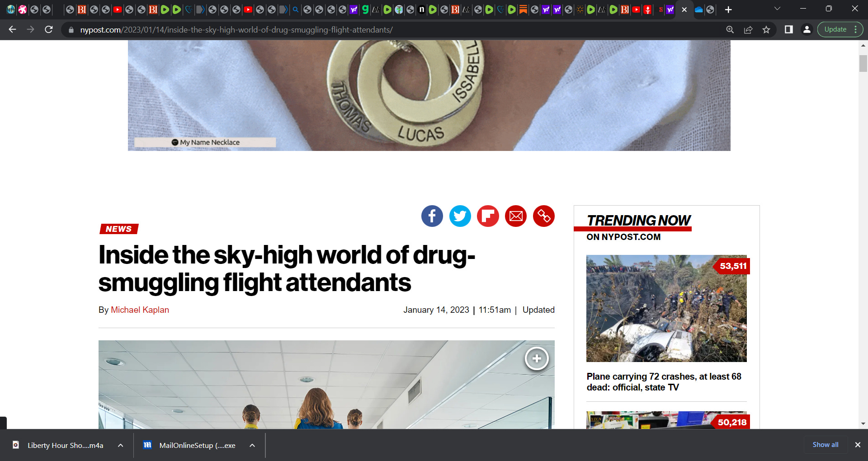Expand options for MailOnlineSetup download
Viewport: 868px width, 461px height.
pos(252,445)
